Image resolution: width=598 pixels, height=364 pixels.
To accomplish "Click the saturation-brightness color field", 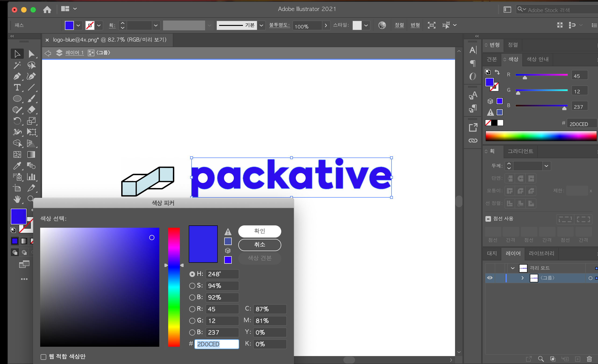I will pos(100,287).
